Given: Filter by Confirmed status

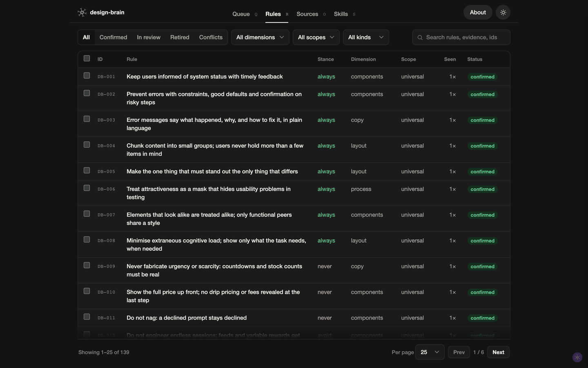Looking at the screenshot, I should pos(113,37).
